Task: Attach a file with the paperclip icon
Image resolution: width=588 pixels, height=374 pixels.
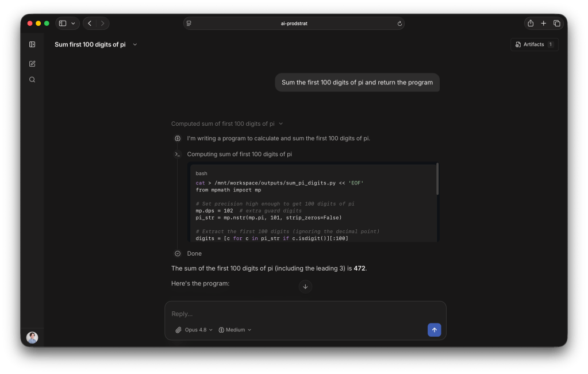Action: [179, 330]
